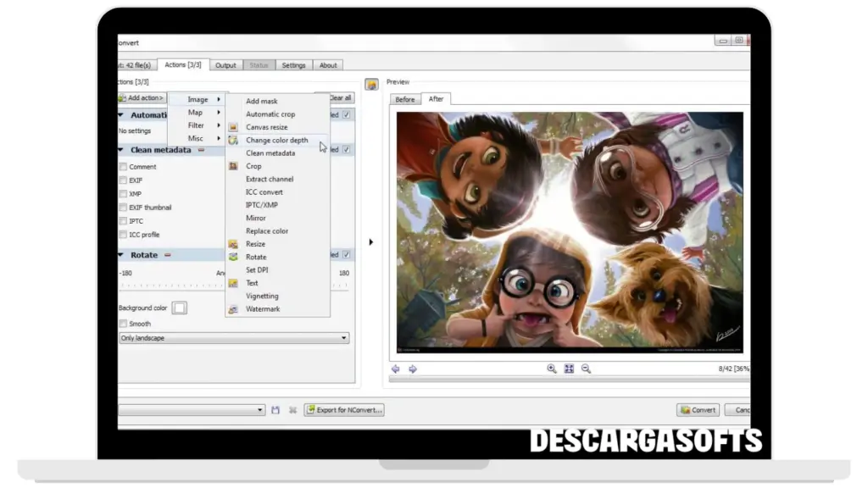This screenshot has width=868, height=488.
Task: Remove Clean metadata action via red minus
Action: pos(201,150)
